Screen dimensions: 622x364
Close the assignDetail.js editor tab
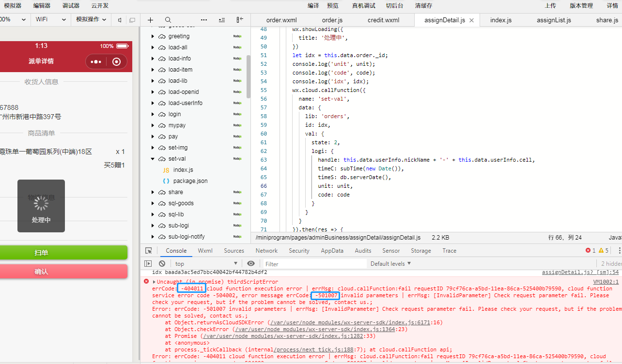point(471,20)
